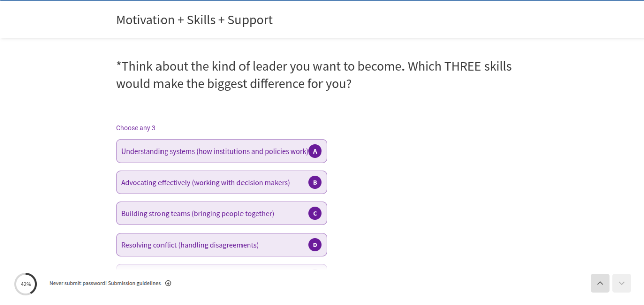Pick the 'Resolving conflict' option text
This screenshot has width=644, height=305.
tap(190, 245)
